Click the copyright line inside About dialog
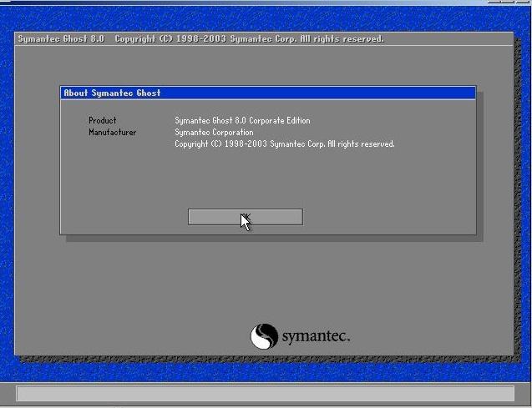The width and height of the screenshot is (532, 408). coord(284,144)
